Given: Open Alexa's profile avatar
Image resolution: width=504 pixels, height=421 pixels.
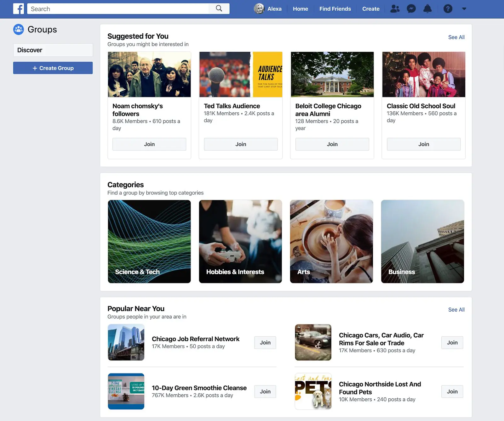Looking at the screenshot, I should point(259,9).
